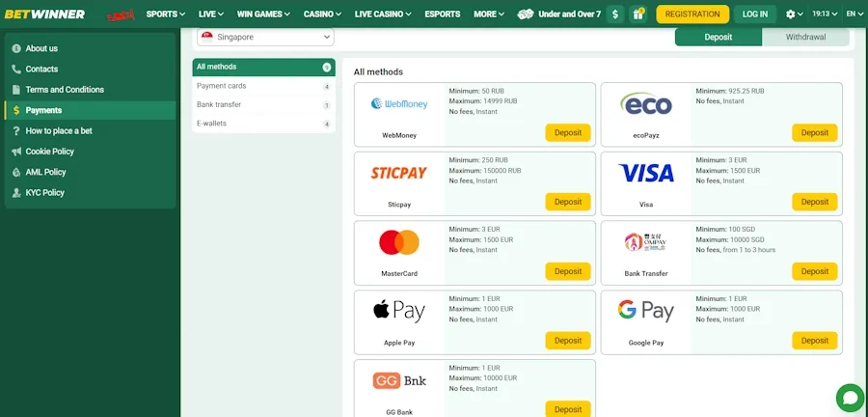Switch to the Deposit tab
Image resolution: width=868 pixels, height=417 pixels.
click(x=718, y=37)
